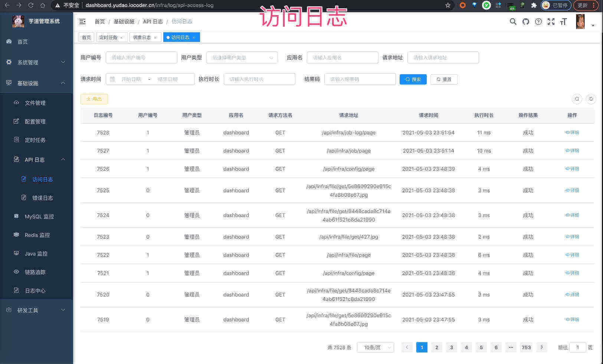Image resolution: width=603 pixels, height=364 pixels.
Task: Open the 10条/页 page size dropdown
Action: click(375, 347)
